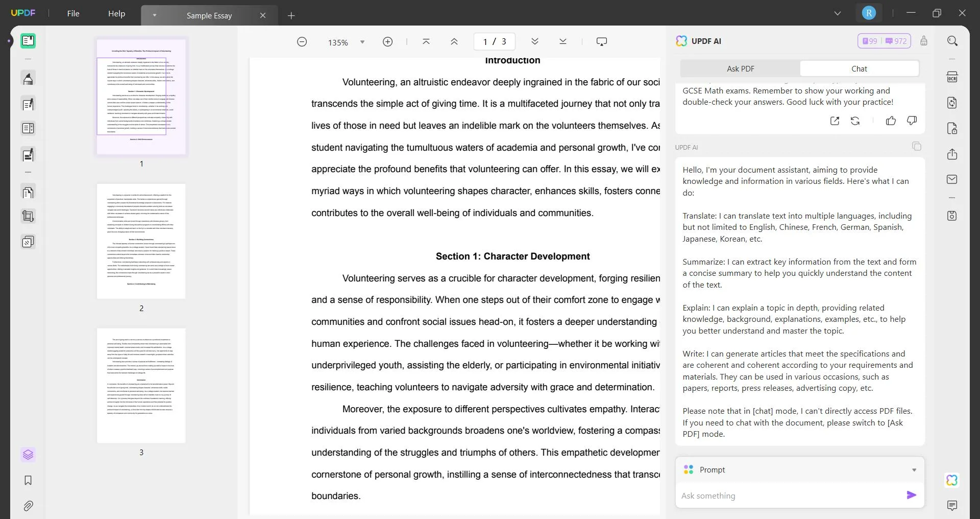Screen dimensions: 980x519
Task: Open the OCR recognize text tool
Action: [952, 77]
